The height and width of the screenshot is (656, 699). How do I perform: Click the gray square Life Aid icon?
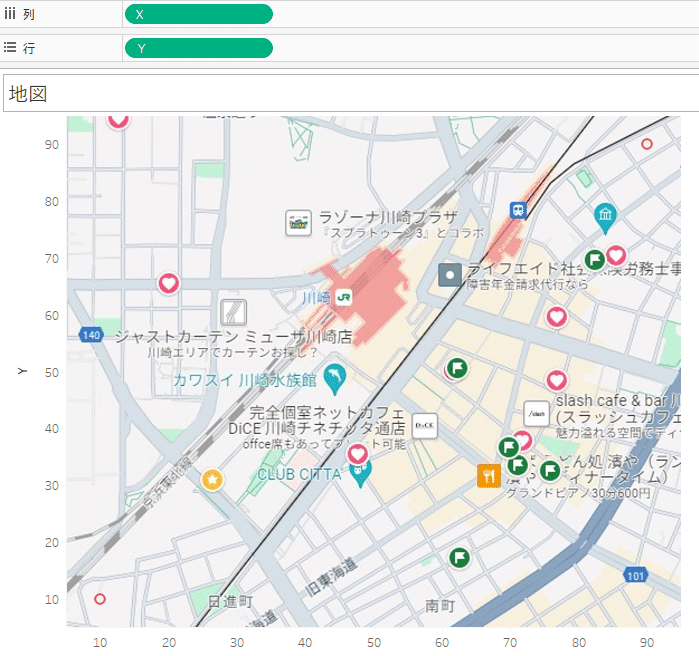450,275
